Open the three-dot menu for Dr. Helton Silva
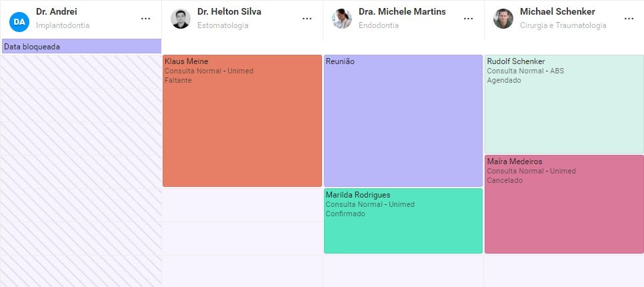644x287 pixels. (x=307, y=19)
